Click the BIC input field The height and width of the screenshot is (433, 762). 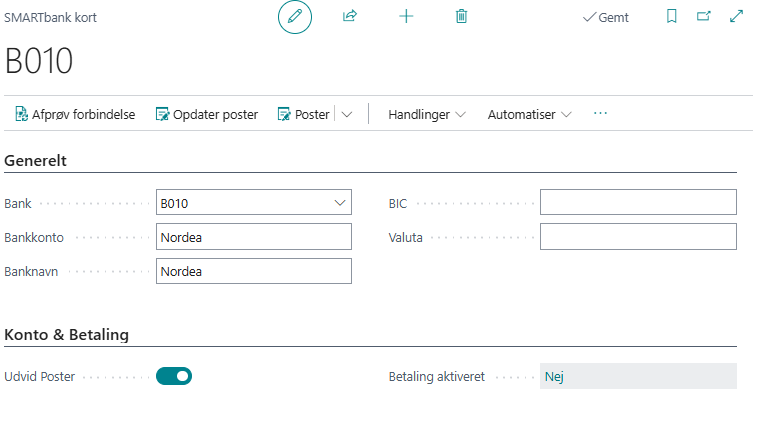tap(638, 203)
